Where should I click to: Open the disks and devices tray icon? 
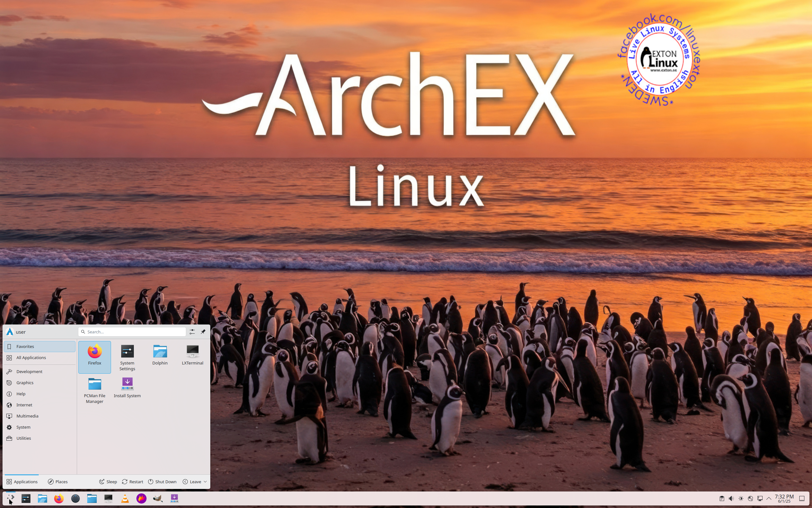(750, 498)
